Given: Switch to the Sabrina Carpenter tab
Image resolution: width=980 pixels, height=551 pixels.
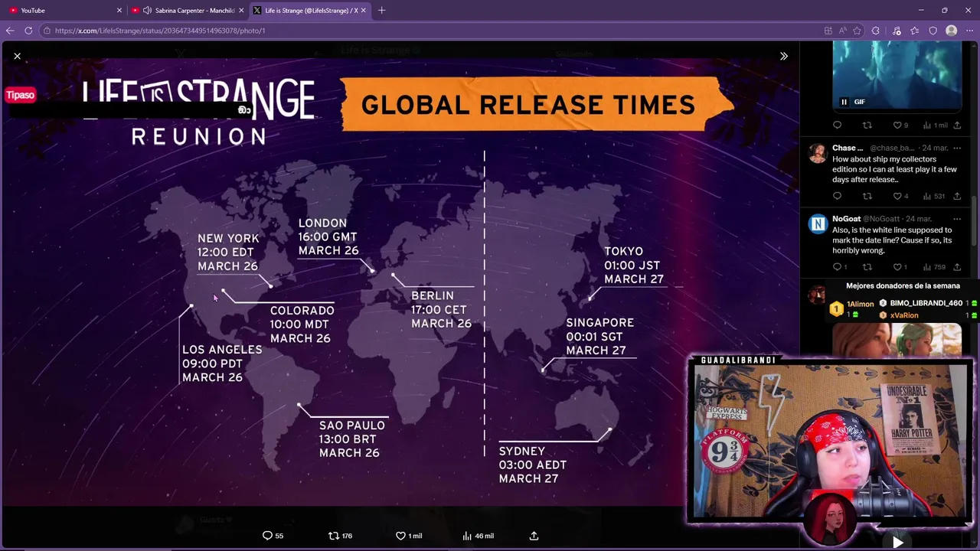Looking at the screenshot, I should (188, 10).
